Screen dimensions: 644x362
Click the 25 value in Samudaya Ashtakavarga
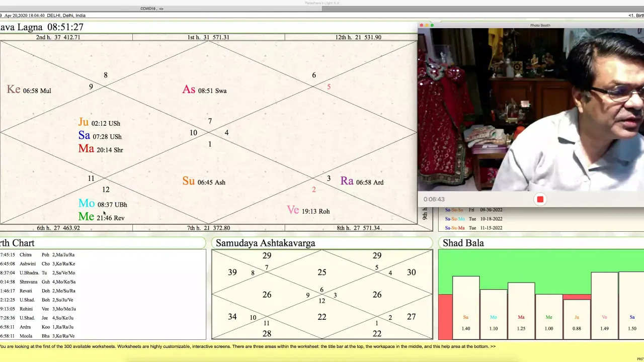tap(321, 272)
